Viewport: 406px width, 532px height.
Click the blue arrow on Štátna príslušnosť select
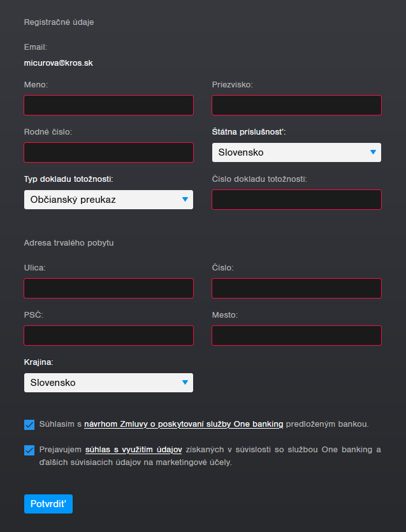coord(373,152)
